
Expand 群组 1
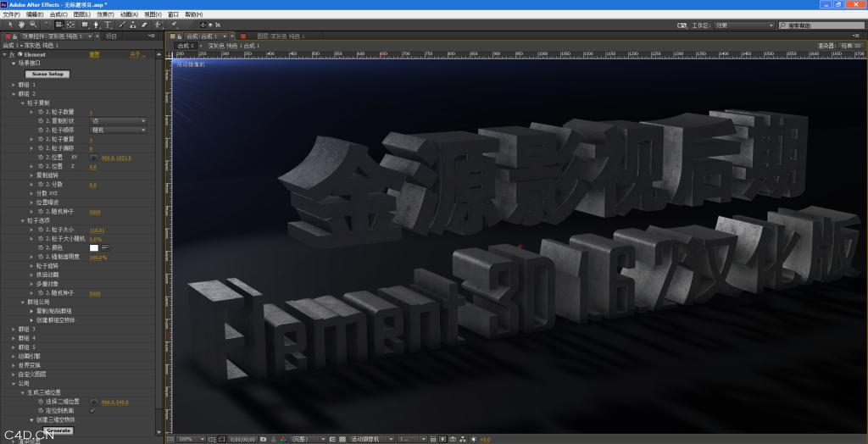pos(14,85)
